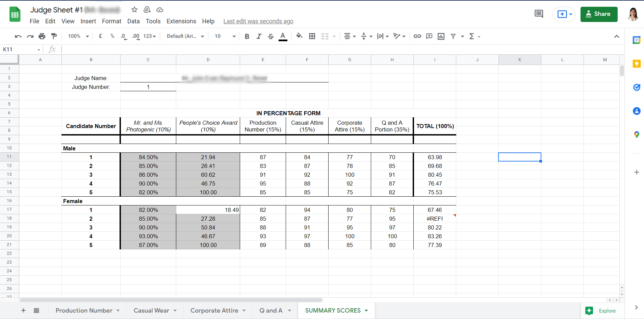Open the all sheets list
644x319 pixels.
[x=36, y=311]
